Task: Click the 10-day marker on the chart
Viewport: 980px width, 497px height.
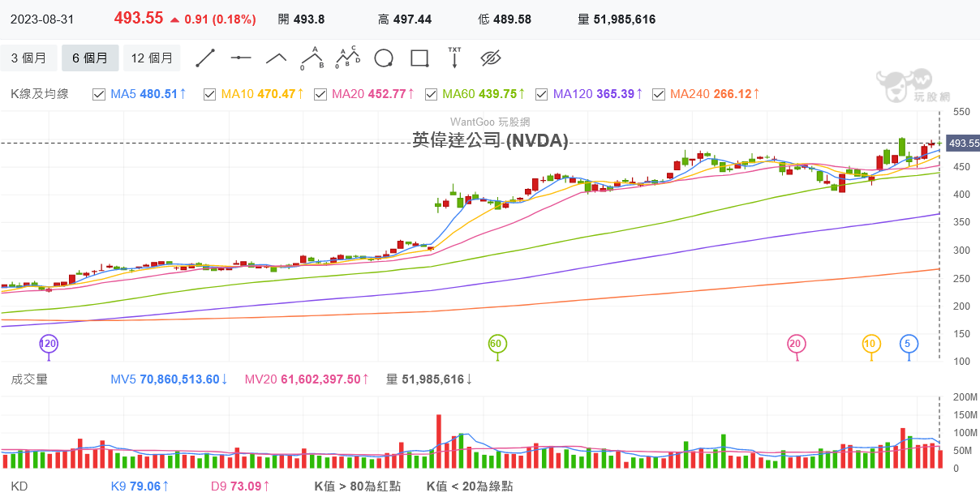Action: tap(871, 344)
